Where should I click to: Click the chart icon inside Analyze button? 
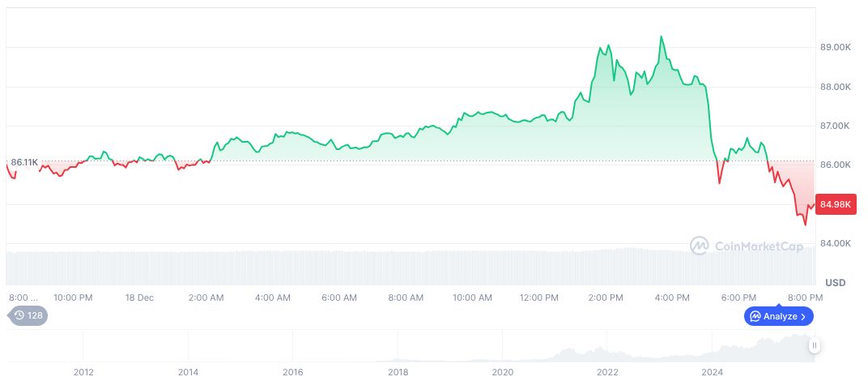pos(755,316)
